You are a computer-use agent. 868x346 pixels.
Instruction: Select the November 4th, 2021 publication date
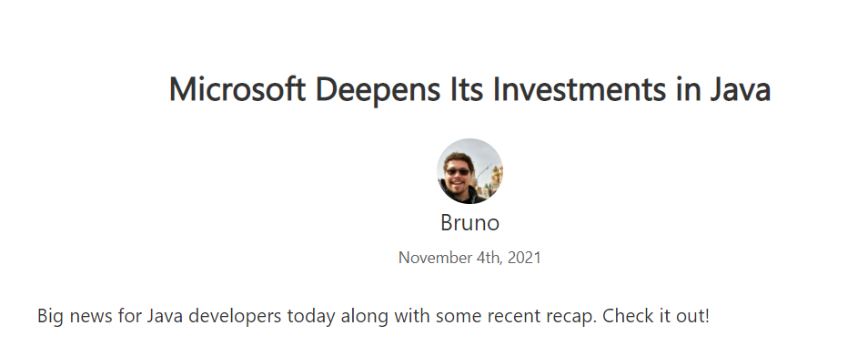click(469, 258)
